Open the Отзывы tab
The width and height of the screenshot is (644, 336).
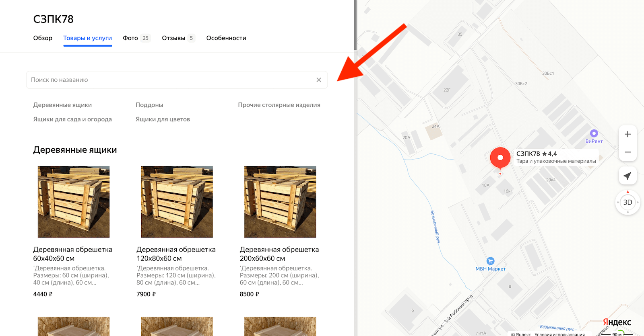click(178, 38)
